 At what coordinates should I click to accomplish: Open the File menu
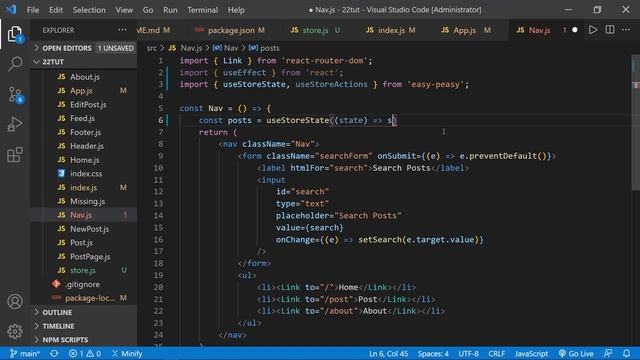(33, 10)
